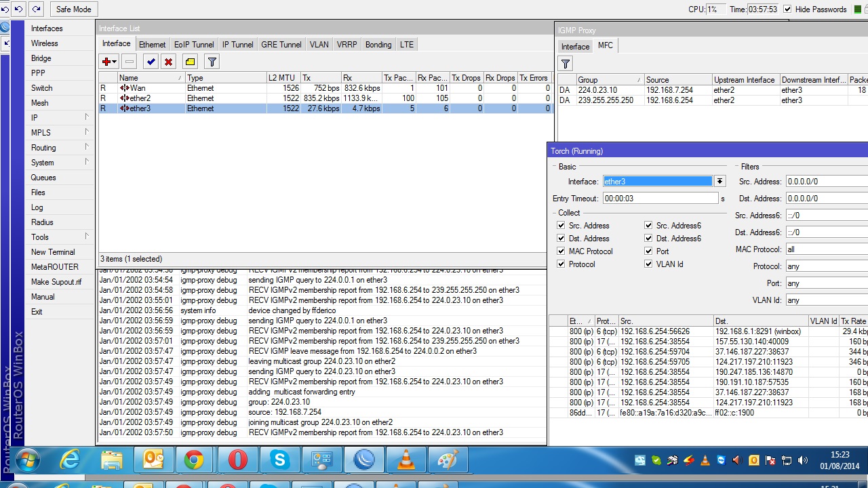Click the blue checkmark enable icon

151,62
